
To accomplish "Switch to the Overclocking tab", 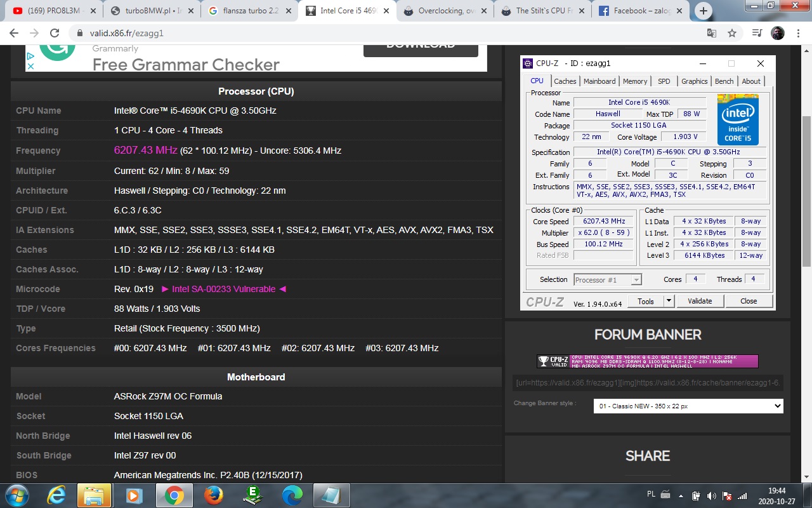I will coord(443,11).
